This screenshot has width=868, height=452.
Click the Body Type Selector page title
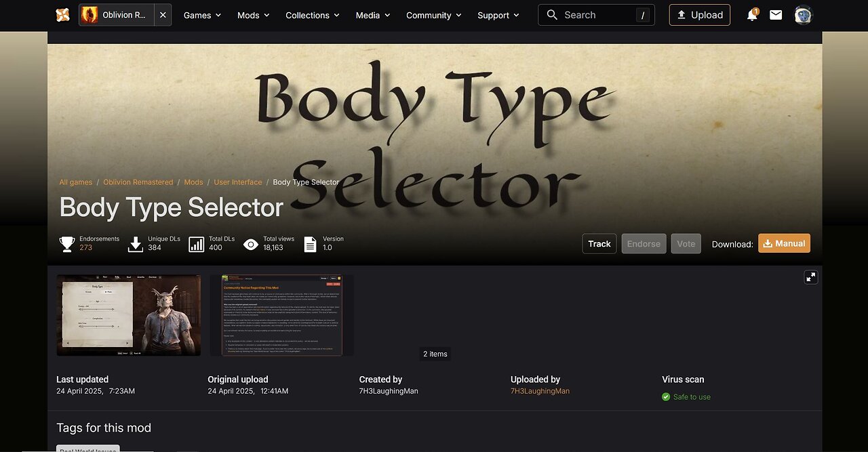[172, 207]
